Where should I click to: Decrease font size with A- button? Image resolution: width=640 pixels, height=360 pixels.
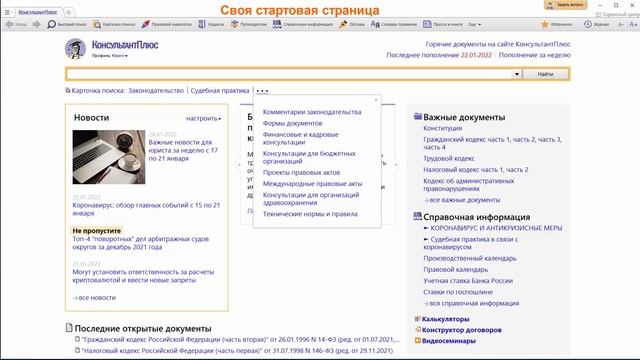click(x=621, y=24)
